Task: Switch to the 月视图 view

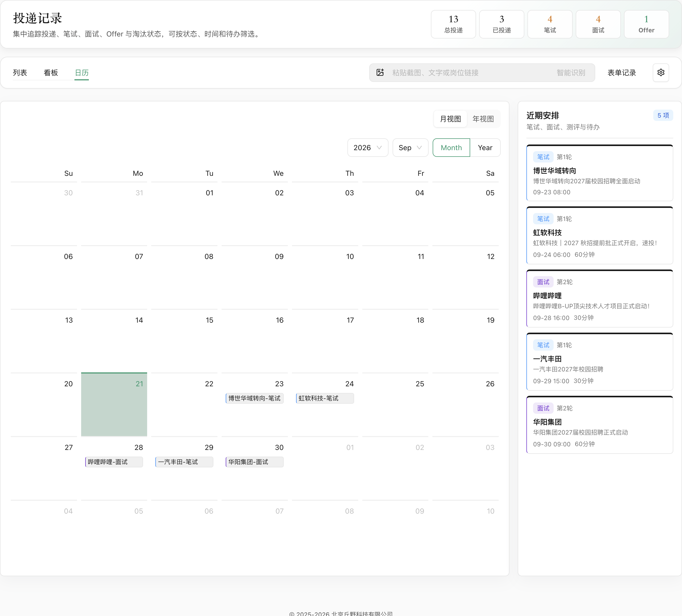Action: 450,119
